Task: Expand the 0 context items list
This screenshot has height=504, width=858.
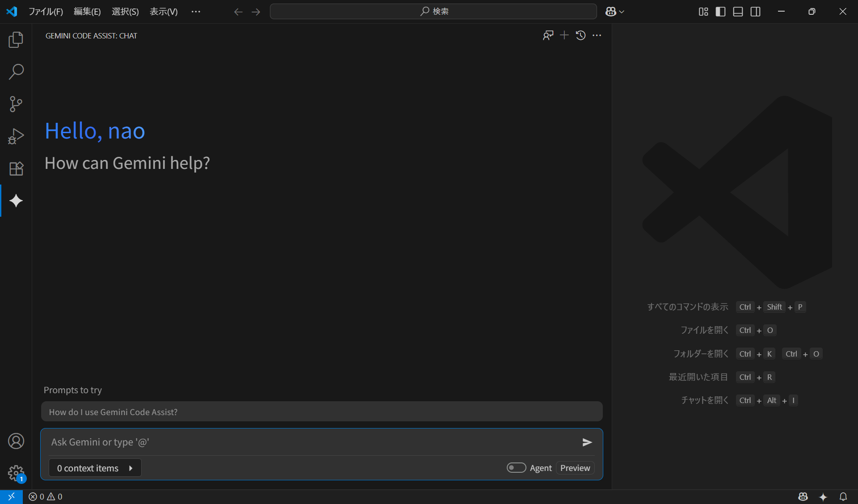Action: (x=95, y=468)
